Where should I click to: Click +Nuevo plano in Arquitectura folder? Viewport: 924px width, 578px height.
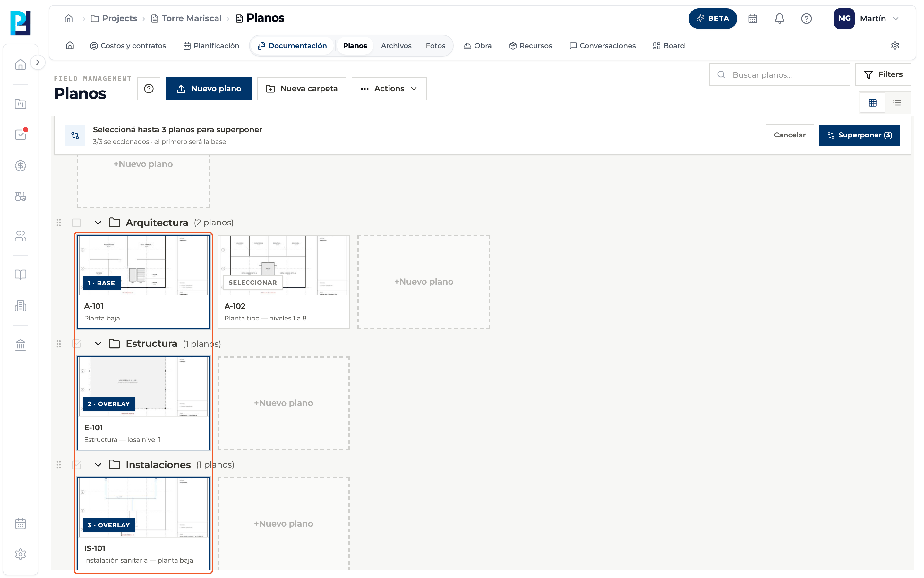(424, 282)
